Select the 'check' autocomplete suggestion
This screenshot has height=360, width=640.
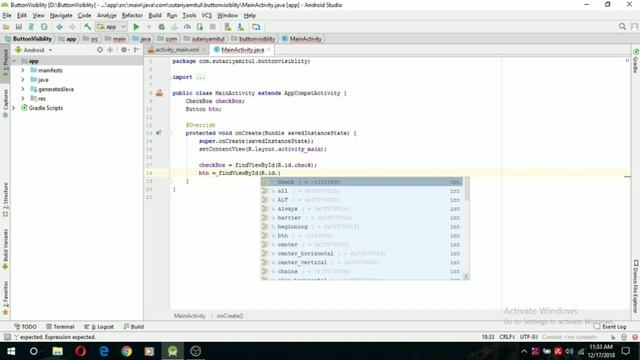362,182
